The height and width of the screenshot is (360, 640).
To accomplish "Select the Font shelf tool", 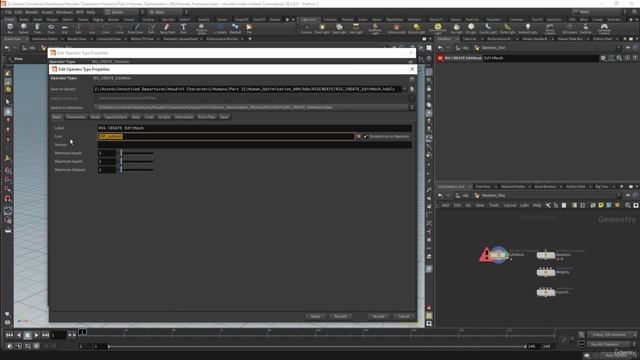I will tap(183, 29).
